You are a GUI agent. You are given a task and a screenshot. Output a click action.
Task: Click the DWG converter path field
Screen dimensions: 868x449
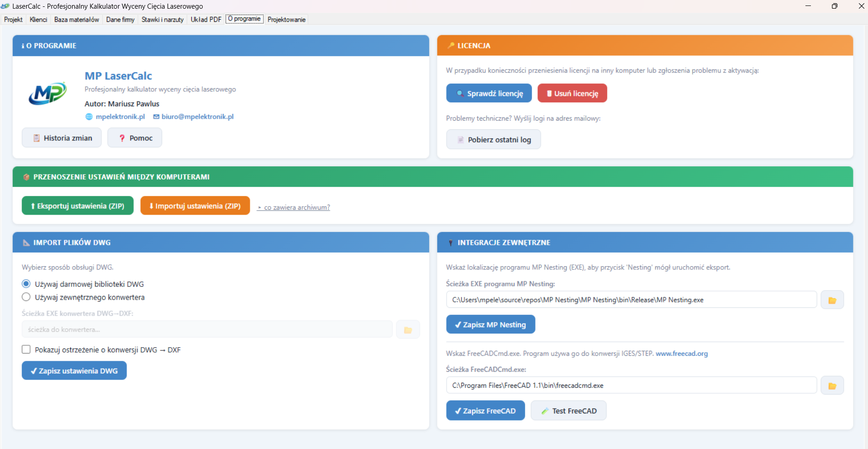coord(207,330)
